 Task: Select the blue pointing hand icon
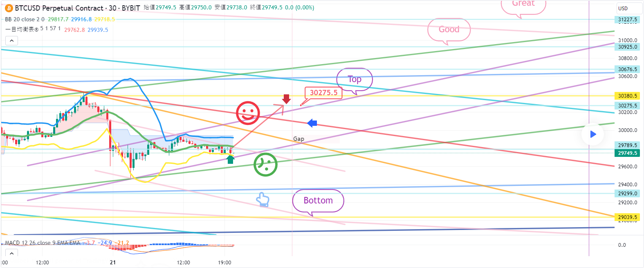[263, 199]
